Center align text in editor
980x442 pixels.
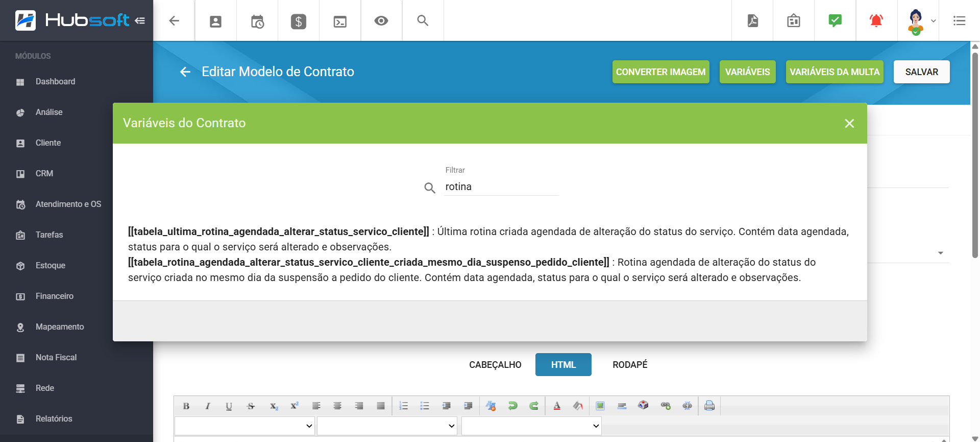tap(337, 406)
